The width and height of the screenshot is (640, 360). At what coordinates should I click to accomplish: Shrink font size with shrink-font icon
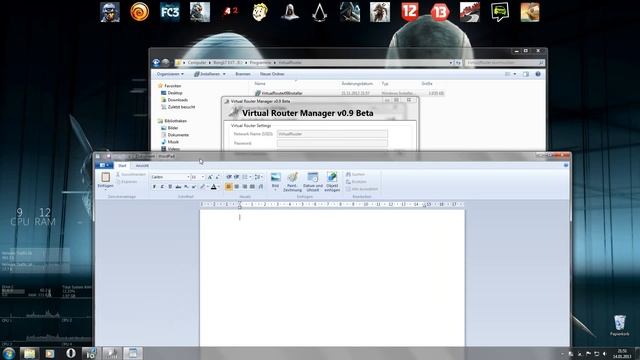click(x=217, y=177)
